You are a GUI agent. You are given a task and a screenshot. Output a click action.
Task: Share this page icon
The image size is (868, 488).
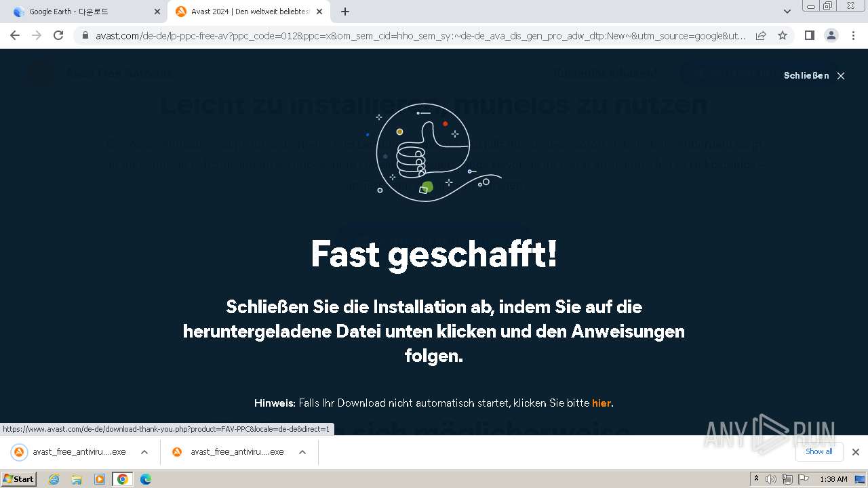pyautogui.click(x=761, y=35)
